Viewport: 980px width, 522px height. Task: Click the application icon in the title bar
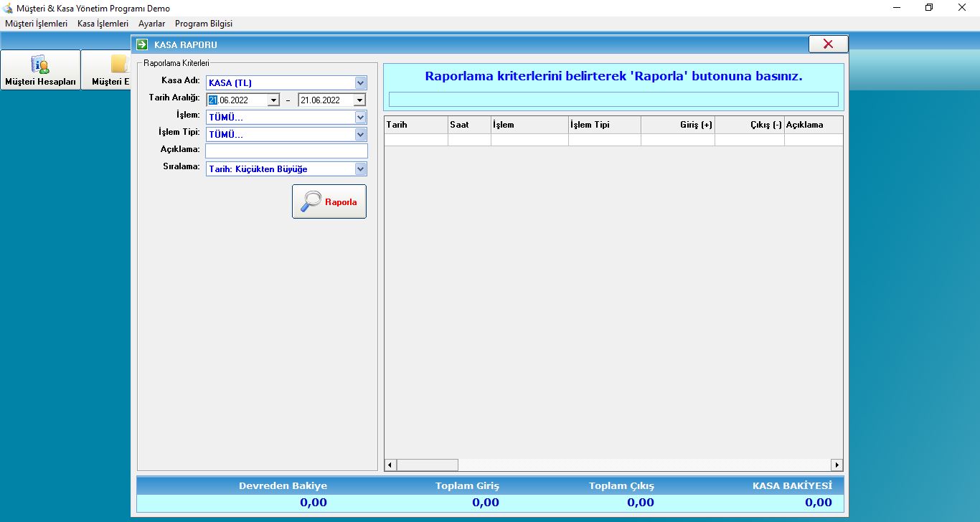click(8, 8)
